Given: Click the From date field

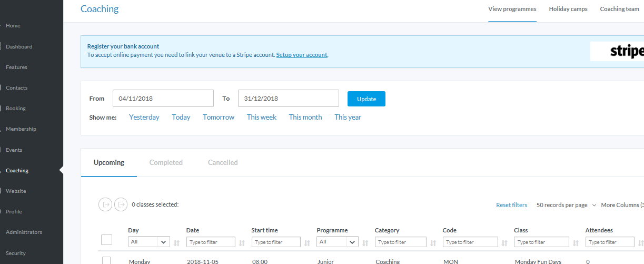Looking at the screenshot, I should pyautogui.click(x=163, y=99).
